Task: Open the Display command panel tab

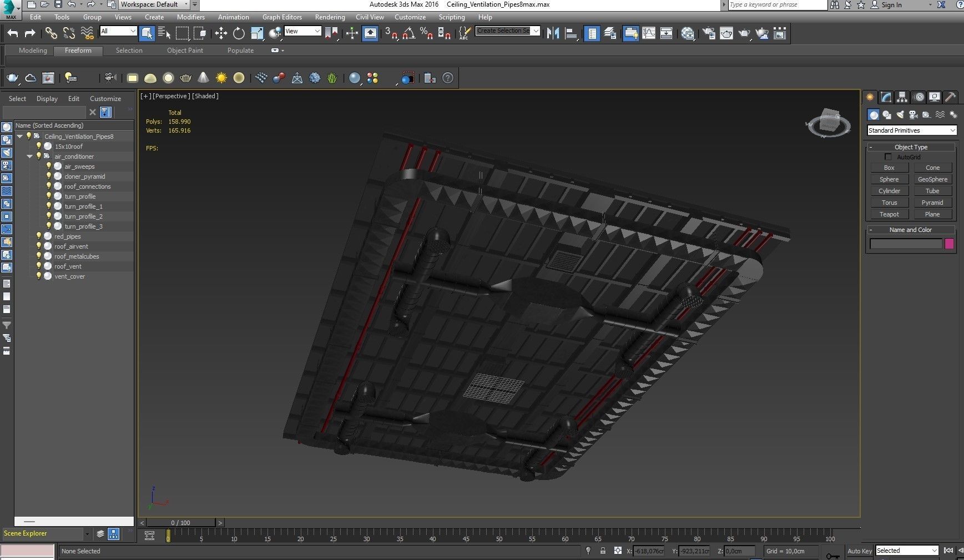Action: (x=935, y=97)
